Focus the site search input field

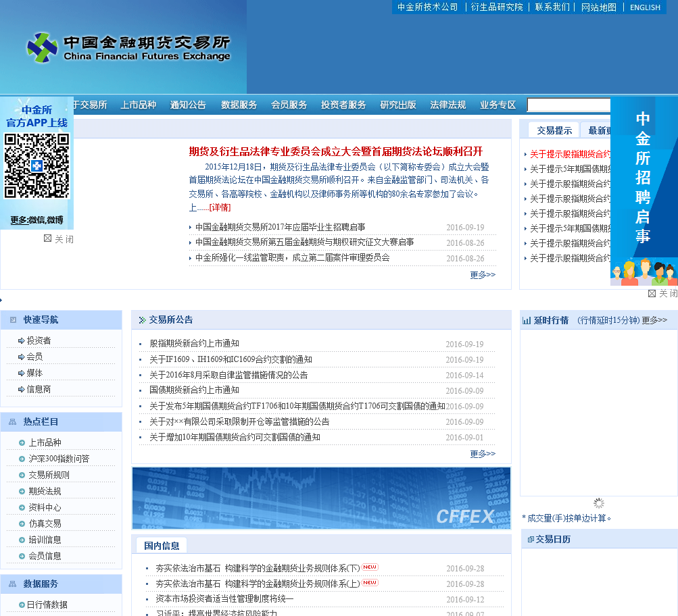click(x=568, y=105)
